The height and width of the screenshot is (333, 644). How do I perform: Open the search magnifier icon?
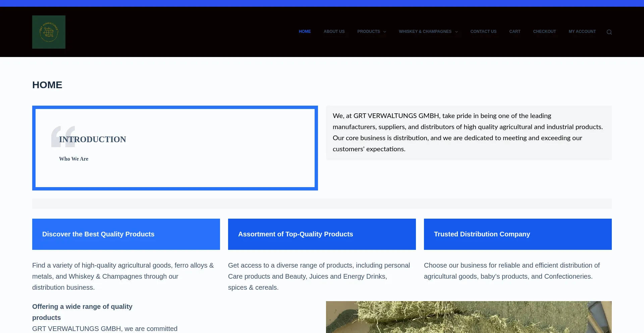[x=609, y=32]
